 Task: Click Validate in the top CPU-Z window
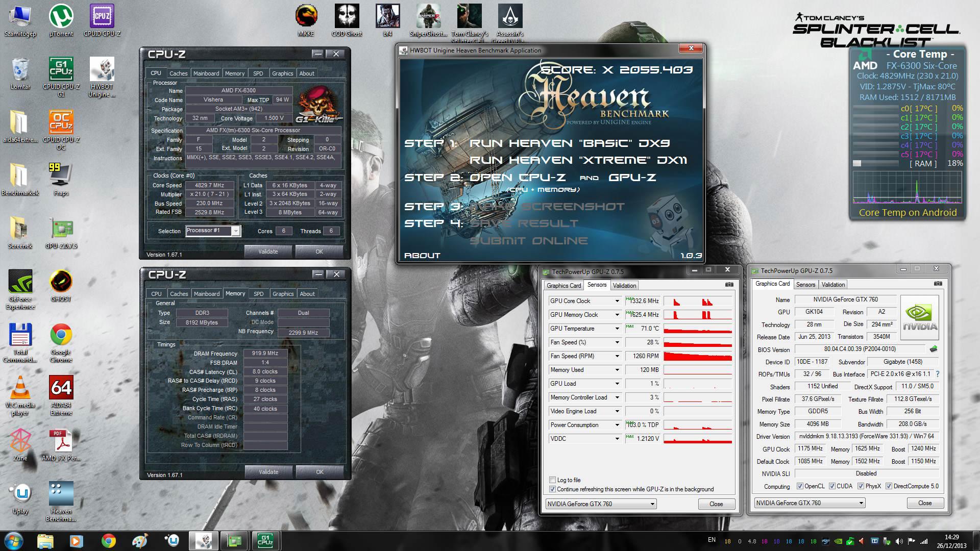click(x=268, y=252)
